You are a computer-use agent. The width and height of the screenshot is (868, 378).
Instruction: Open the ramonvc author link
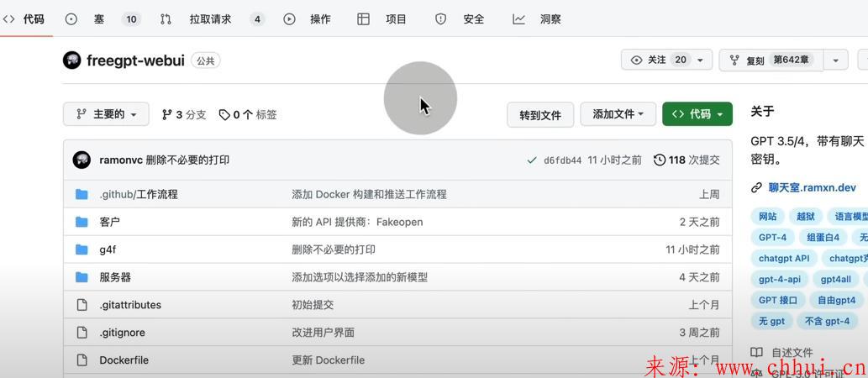coord(120,160)
